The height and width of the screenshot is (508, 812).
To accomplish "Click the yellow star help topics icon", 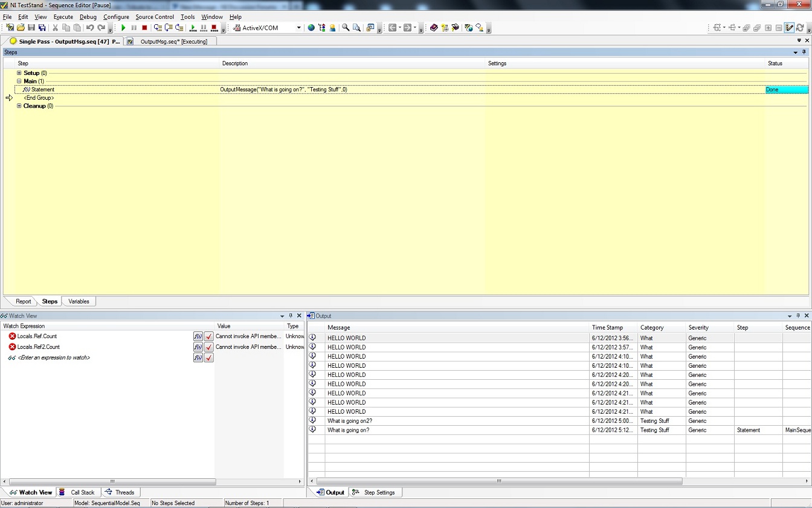I will pos(444,28).
